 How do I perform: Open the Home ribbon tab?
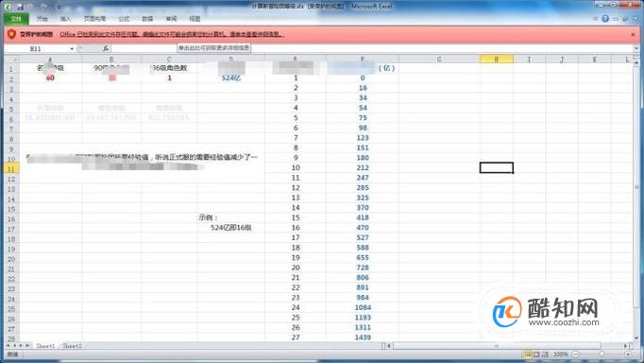point(42,19)
